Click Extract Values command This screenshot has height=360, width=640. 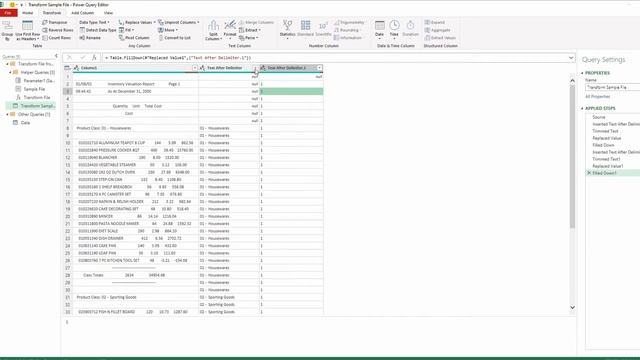coord(440,38)
